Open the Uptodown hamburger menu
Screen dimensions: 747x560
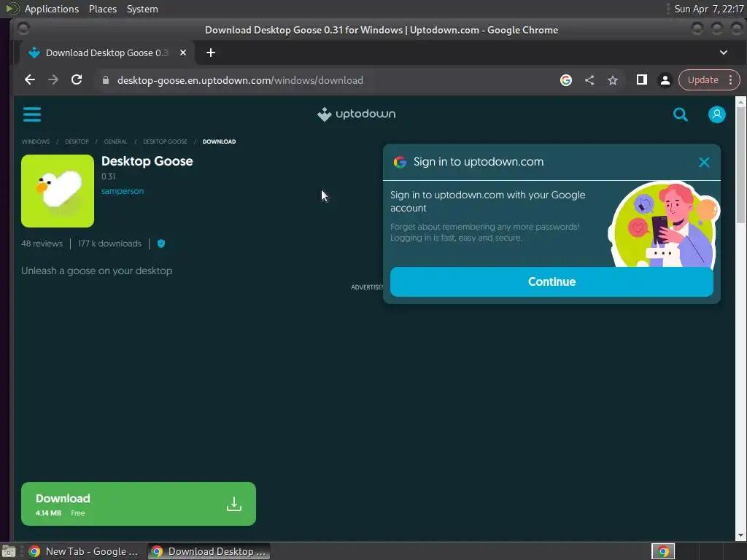point(32,114)
